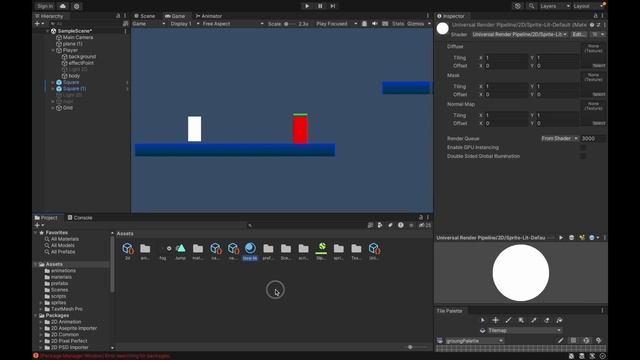Expand the 2D Animation package folder
Image resolution: width=640 pixels, height=360 pixels.
(x=41, y=322)
